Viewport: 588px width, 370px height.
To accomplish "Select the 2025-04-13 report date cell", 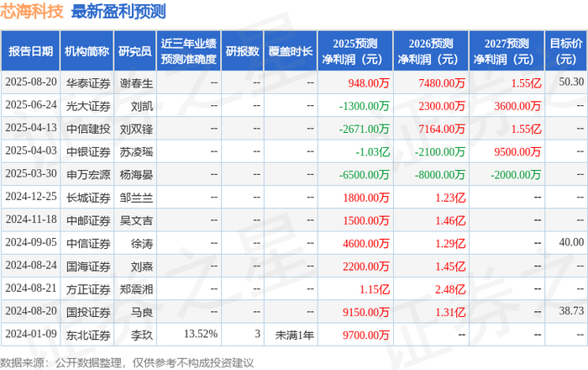I will 31,128.
